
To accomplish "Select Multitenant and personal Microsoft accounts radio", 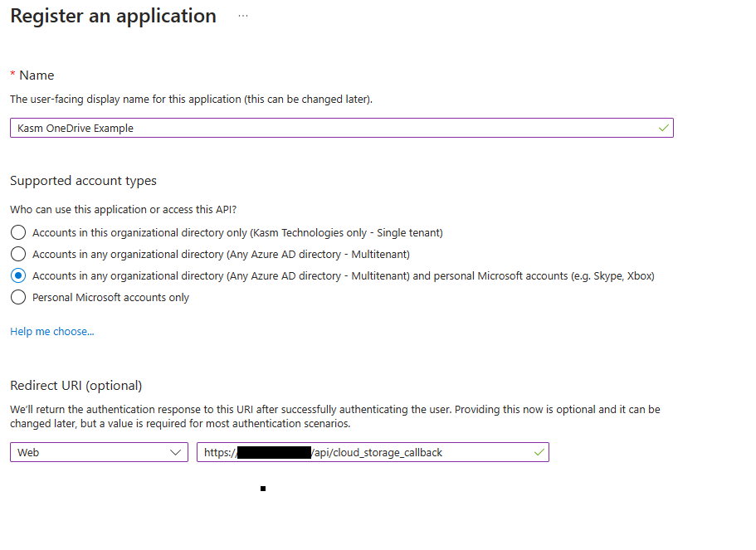I will (x=18, y=275).
